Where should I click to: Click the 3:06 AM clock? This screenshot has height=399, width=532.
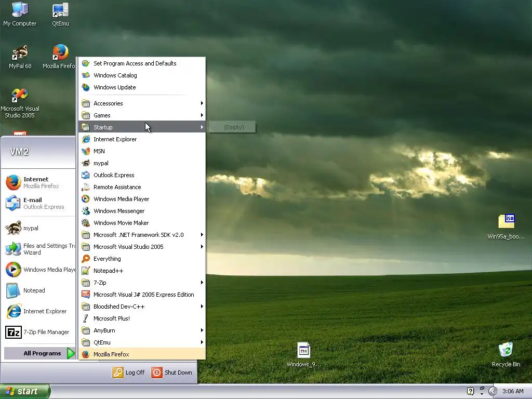click(x=513, y=391)
